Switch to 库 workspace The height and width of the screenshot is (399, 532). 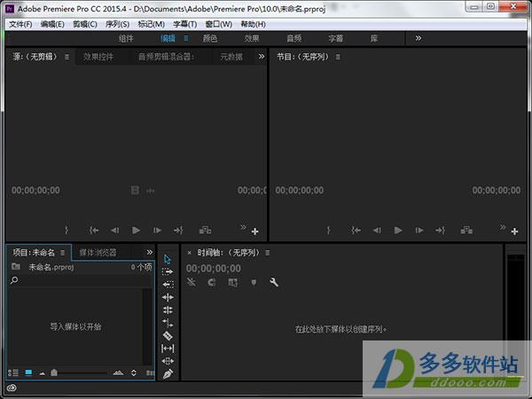click(x=374, y=38)
